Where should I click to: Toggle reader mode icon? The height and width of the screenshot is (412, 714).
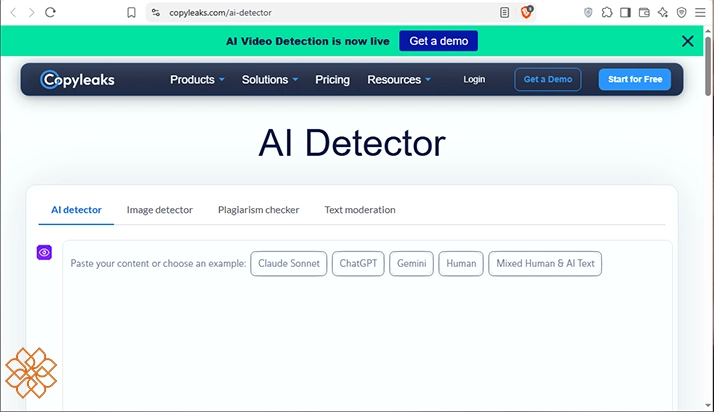(504, 13)
